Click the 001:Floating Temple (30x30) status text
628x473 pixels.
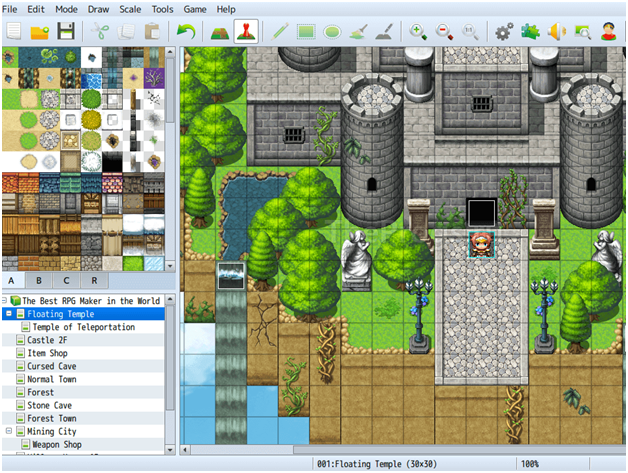(377, 464)
